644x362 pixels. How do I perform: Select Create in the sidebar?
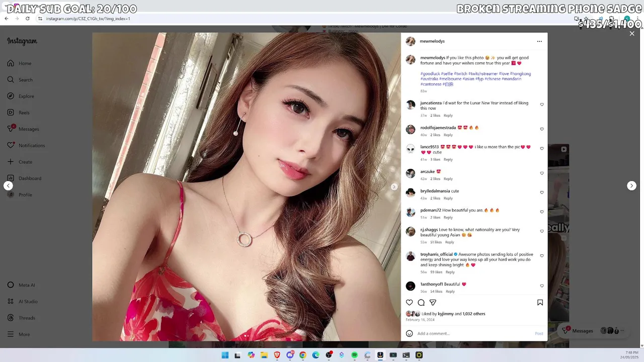tap(20, 162)
